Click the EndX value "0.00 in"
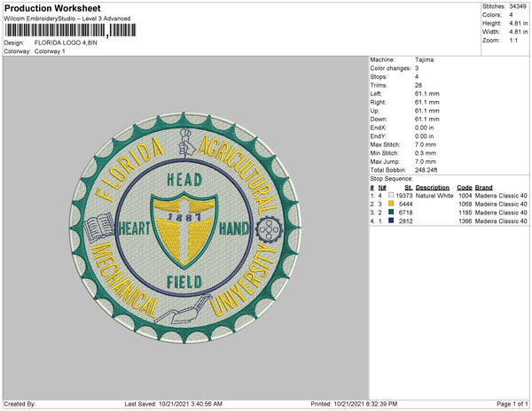The height and width of the screenshot is (411, 532). click(424, 128)
